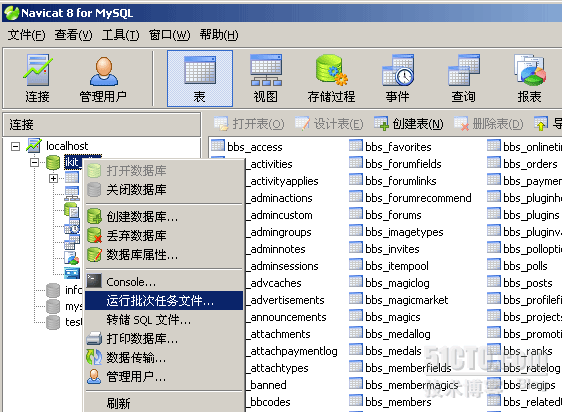The height and width of the screenshot is (412, 562).
Task: Select the 表 tables toolbar icon
Action: pos(200,79)
